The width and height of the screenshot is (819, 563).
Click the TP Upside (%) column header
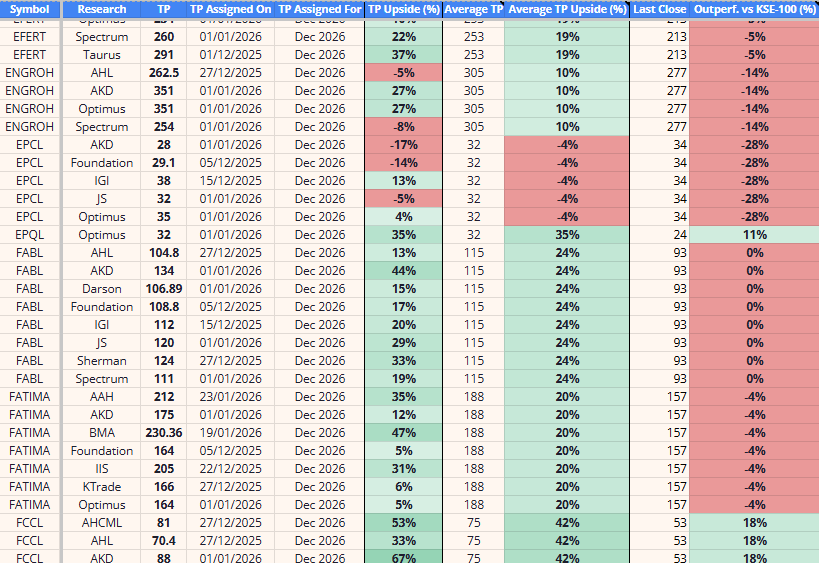[x=404, y=9]
